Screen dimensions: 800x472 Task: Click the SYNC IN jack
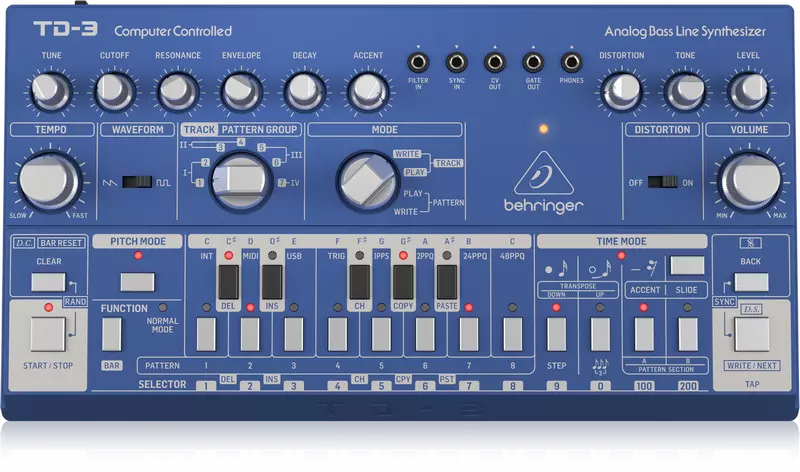tap(457, 63)
